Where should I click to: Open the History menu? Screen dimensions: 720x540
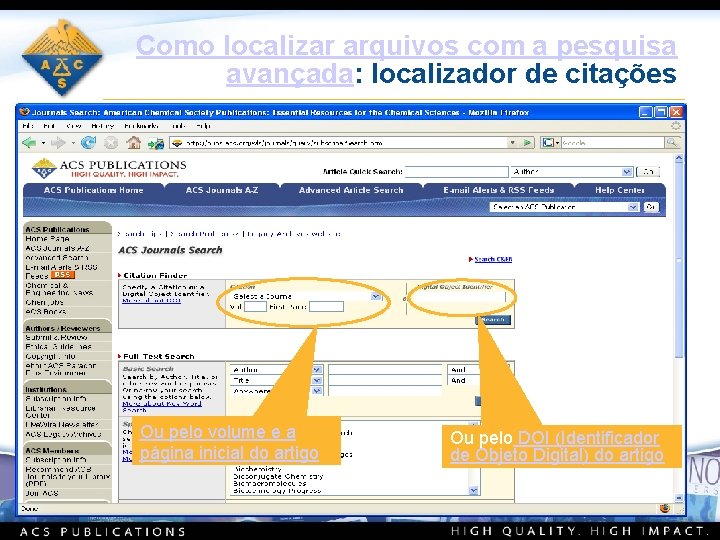pos(102,126)
